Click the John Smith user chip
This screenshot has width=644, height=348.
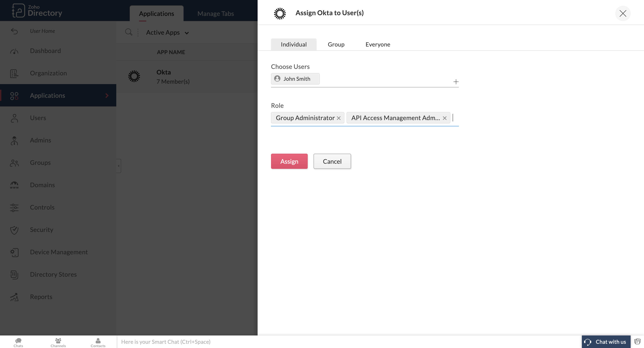(x=295, y=79)
